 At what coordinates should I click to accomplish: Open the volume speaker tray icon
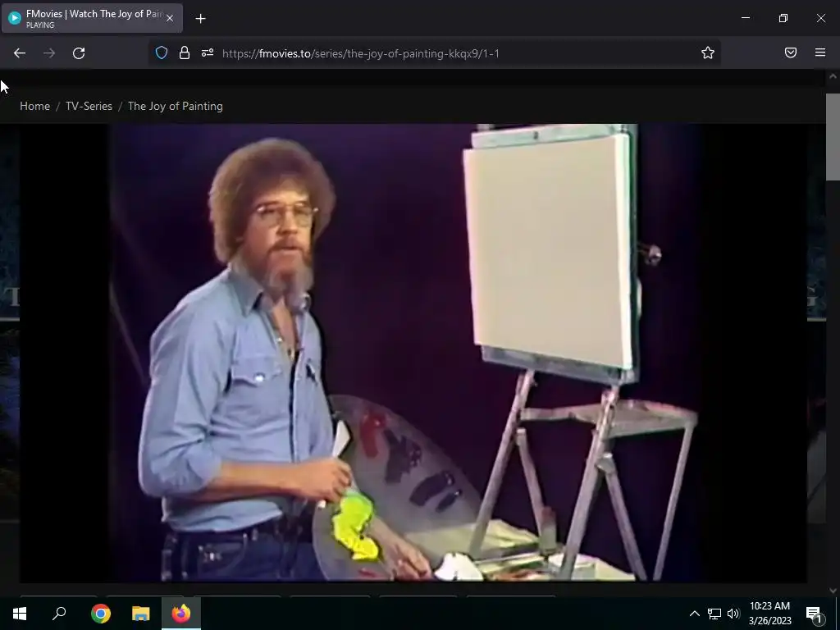(x=733, y=614)
